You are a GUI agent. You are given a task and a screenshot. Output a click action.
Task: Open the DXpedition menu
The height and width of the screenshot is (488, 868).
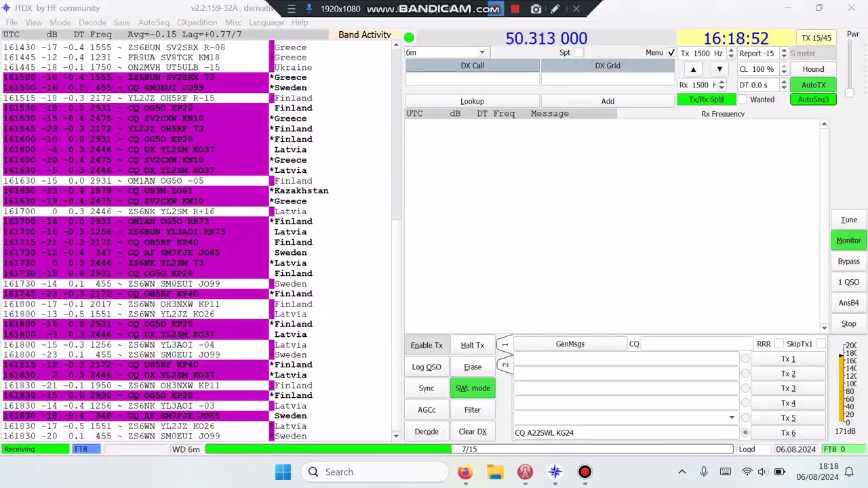(x=197, y=22)
